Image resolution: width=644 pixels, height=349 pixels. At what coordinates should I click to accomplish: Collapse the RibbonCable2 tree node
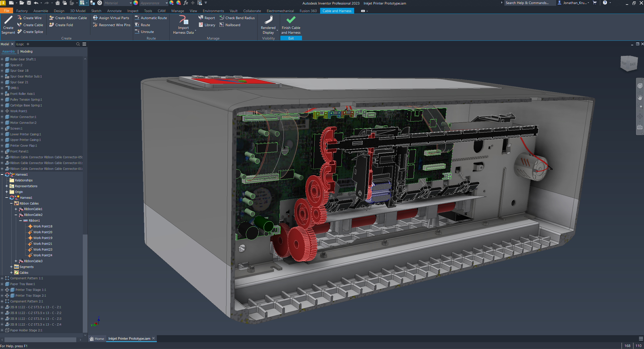[x=16, y=215]
